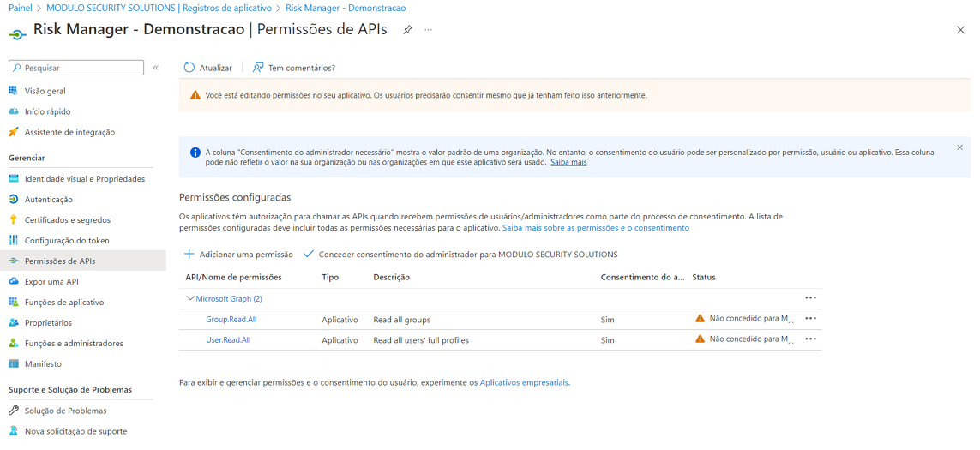
Task: Click Sim cell in User.Read.All row
Action: coord(608,340)
